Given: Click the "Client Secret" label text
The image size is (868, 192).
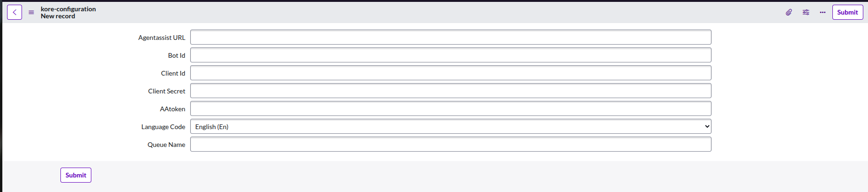Looking at the screenshot, I should 166,91.
